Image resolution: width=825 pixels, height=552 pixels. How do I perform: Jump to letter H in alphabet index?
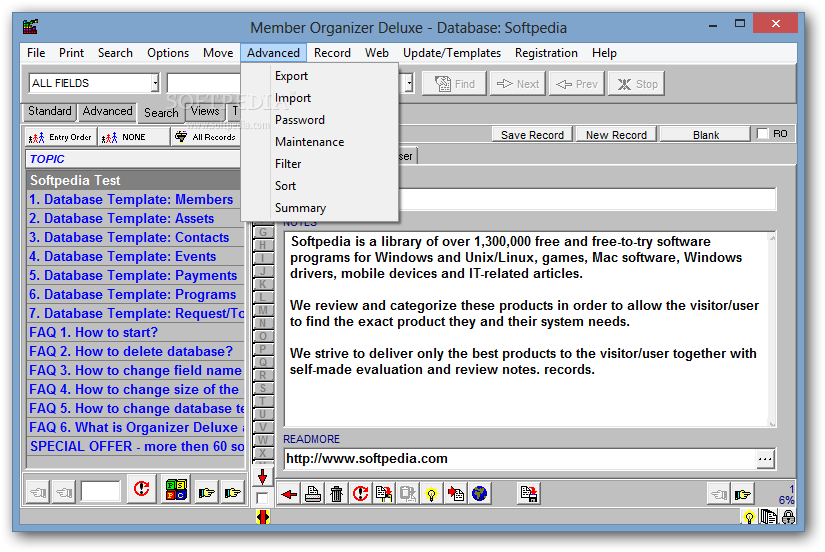click(x=263, y=245)
